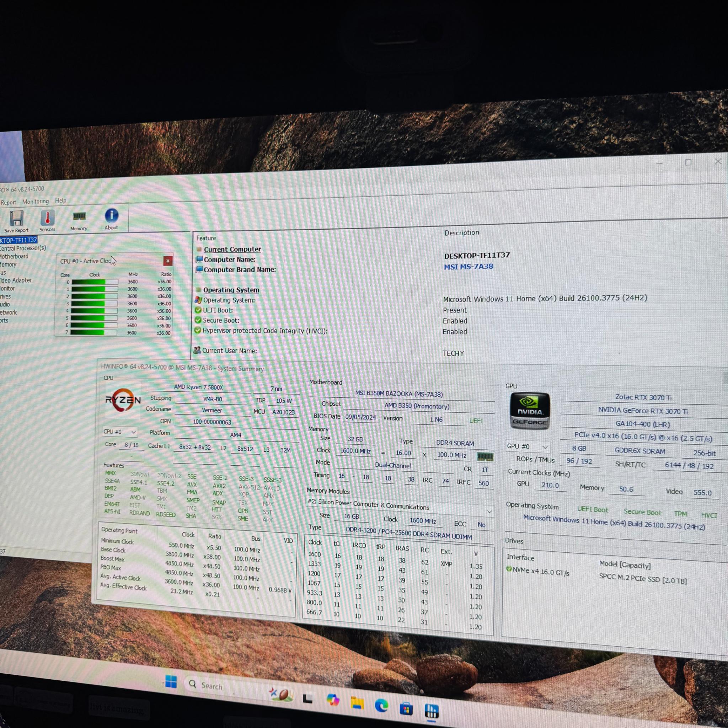Click the memory chip icon beside 100.0 MHz
The width and height of the screenshot is (728, 728).
pos(485,457)
